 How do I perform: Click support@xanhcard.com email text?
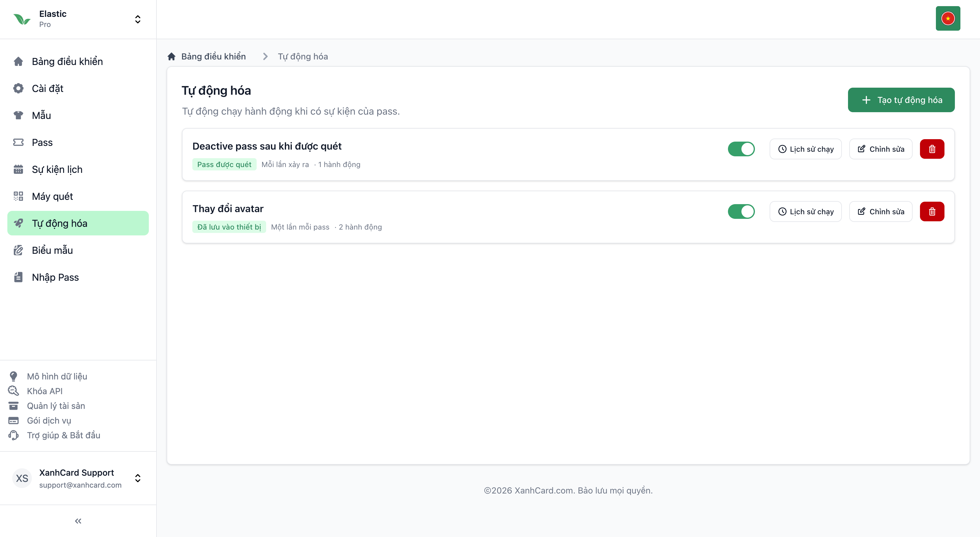(x=80, y=485)
